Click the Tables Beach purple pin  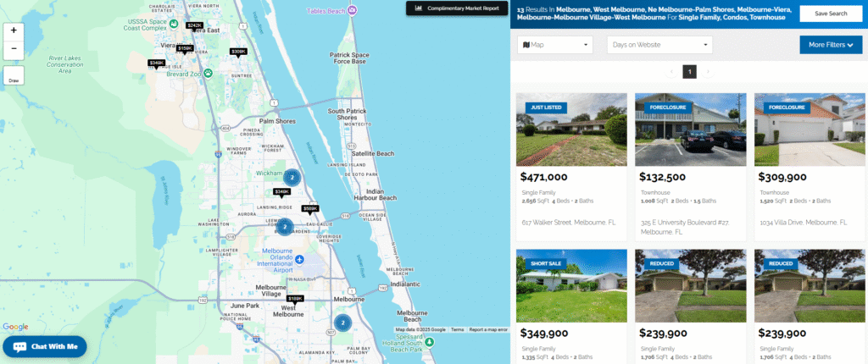352,10
